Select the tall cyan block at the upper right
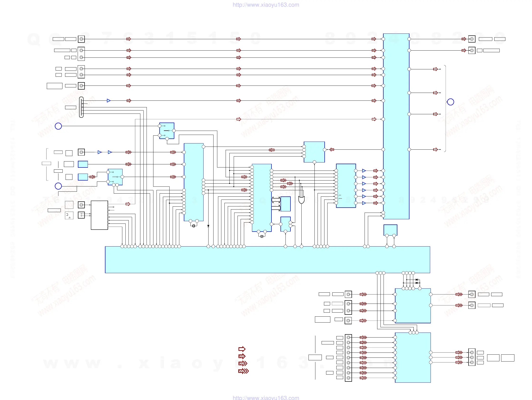The height and width of the screenshot is (400, 532). 396,126
